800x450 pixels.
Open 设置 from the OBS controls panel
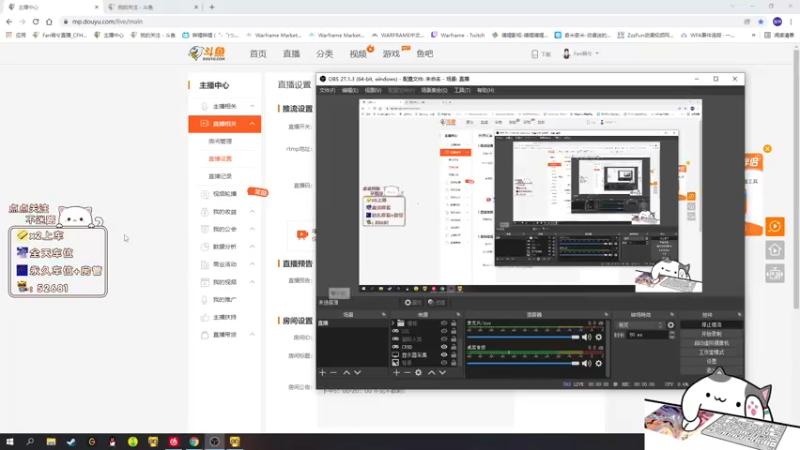point(711,361)
